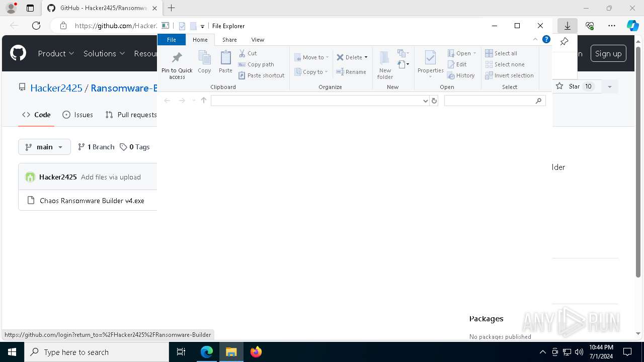Open Properties in the ribbon
This screenshot has height=362, width=644.
tap(430, 64)
